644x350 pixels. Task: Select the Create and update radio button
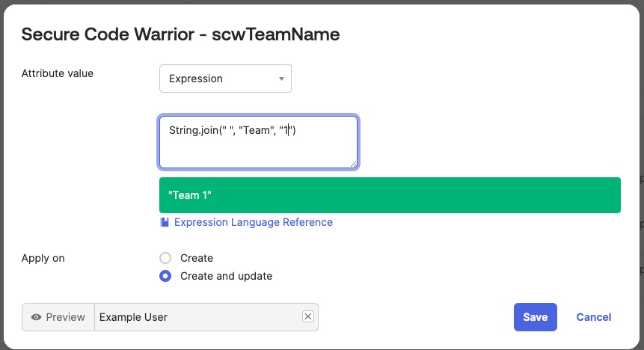(x=165, y=276)
